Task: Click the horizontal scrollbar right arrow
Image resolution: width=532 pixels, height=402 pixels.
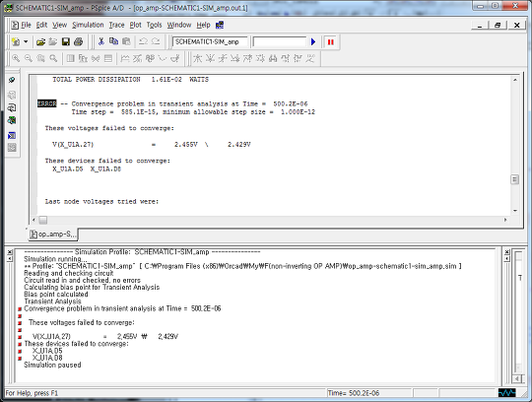Action: [505, 220]
